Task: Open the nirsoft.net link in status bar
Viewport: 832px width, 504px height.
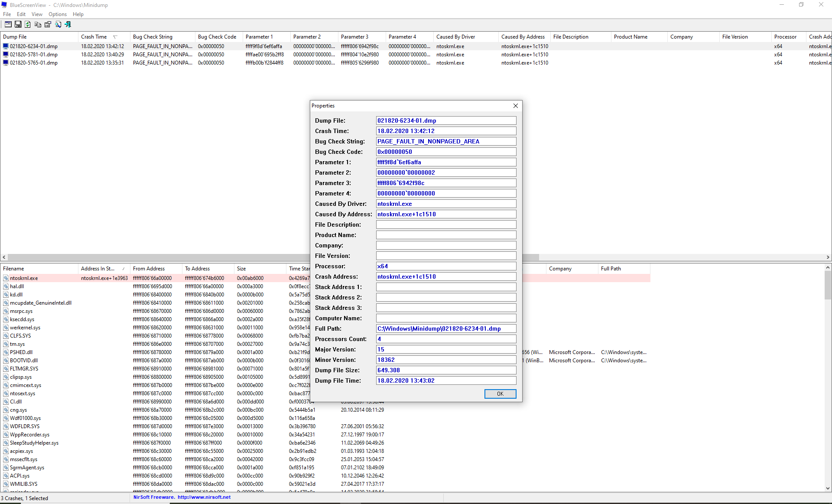Action: coord(204,497)
